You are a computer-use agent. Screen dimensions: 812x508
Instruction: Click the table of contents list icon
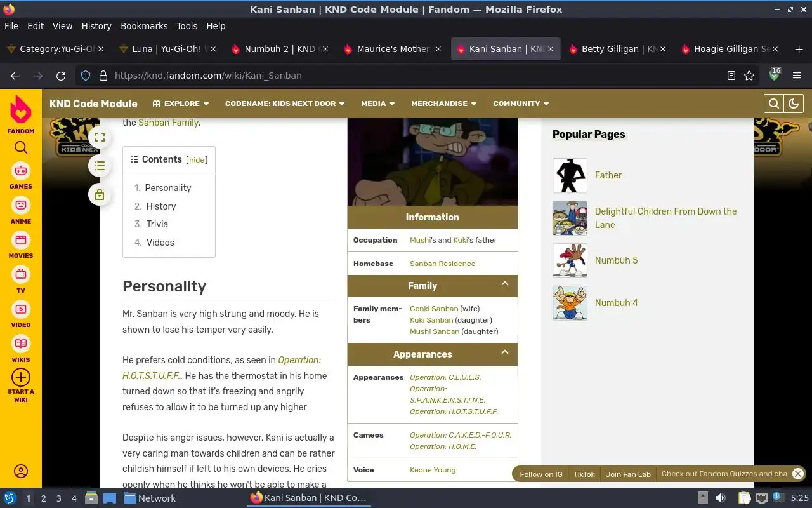tap(100, 166)
